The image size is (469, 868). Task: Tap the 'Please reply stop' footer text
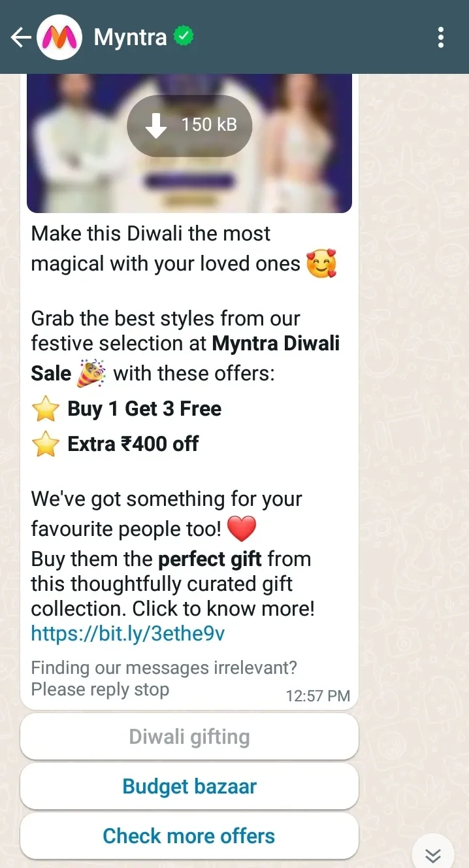coord(100,690)
